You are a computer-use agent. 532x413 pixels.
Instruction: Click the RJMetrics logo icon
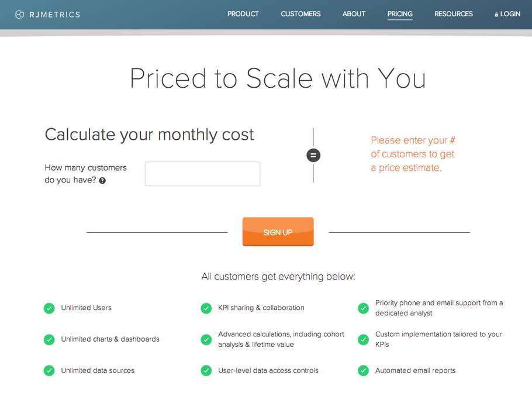point(19,14)
